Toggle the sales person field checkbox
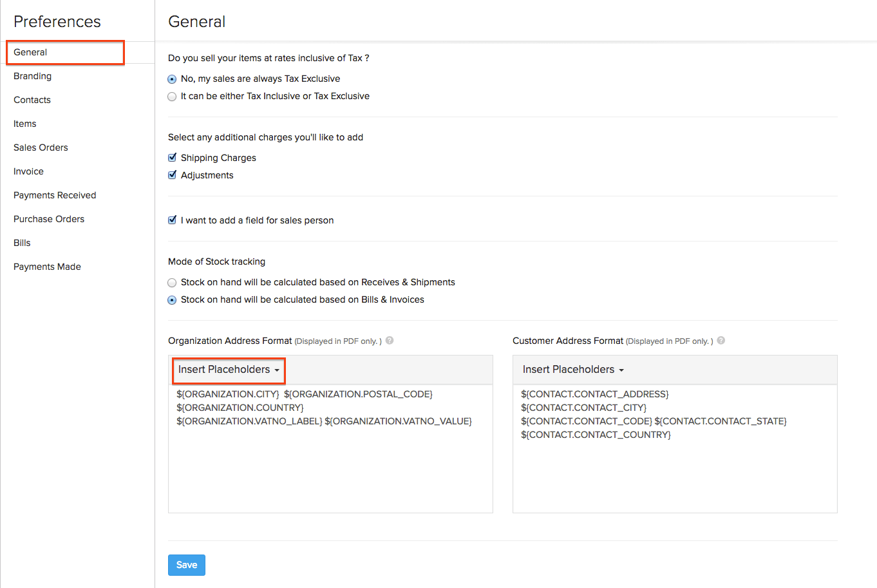This screenshot has width=877, height=588. point(172,220)
